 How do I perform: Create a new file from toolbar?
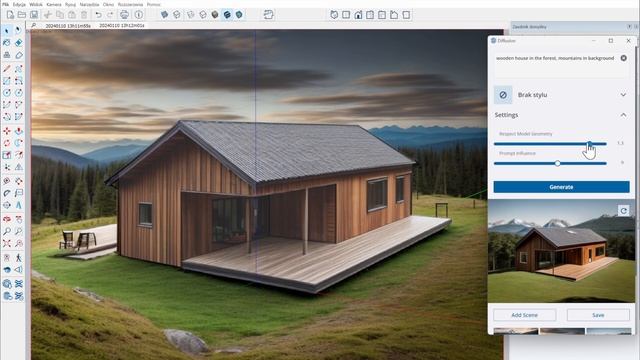pos(10,15)
